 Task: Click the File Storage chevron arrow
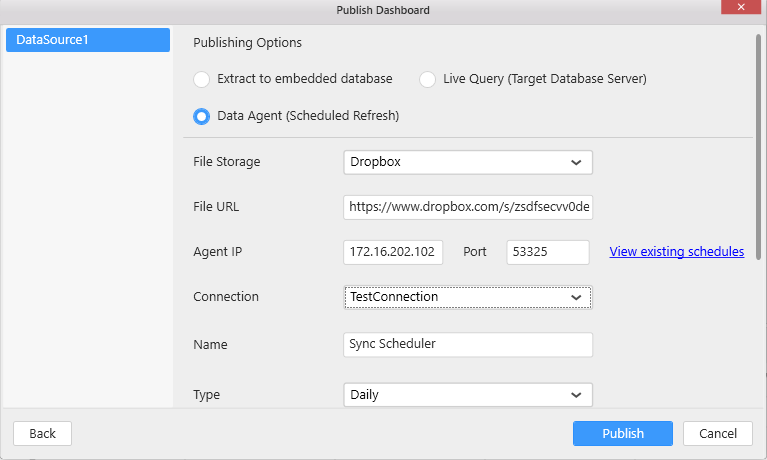click(x=576, y=162)
